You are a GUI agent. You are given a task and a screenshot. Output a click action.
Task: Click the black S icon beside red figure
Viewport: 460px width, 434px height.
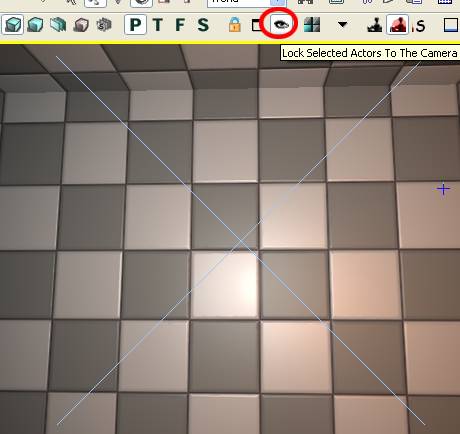point(420,26)
